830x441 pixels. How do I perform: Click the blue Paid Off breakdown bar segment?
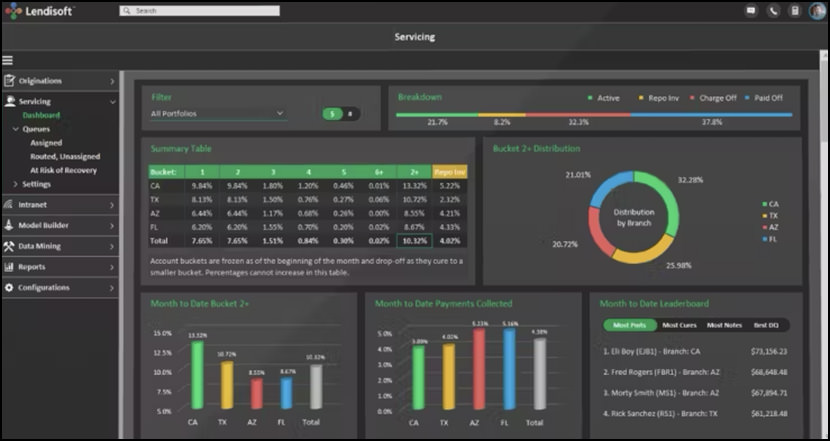(x=711, y=114)
